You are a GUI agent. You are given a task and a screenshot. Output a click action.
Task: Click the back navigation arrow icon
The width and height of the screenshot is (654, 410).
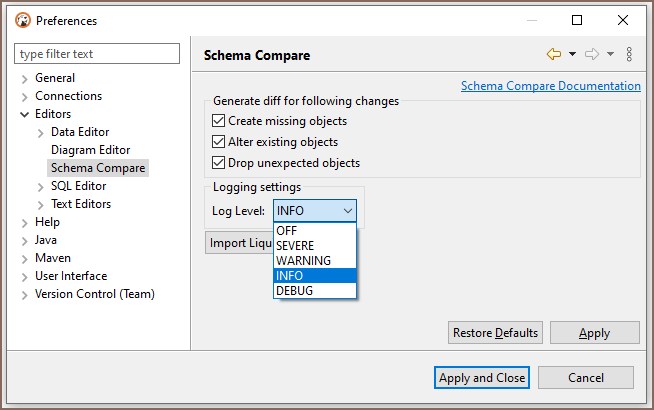click(554, 54)
